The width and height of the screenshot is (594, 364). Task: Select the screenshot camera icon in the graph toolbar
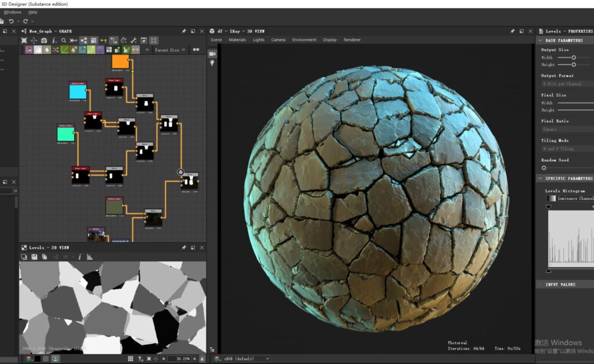tap(44, 41)
